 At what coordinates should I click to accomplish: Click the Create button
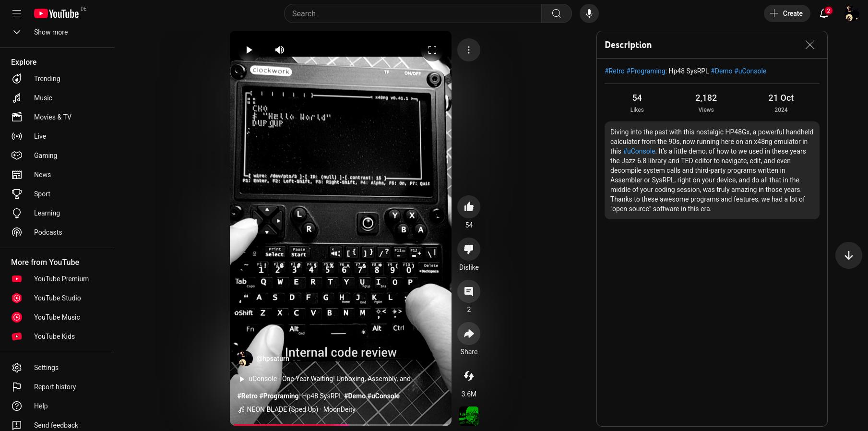click(x=786, y=13)
